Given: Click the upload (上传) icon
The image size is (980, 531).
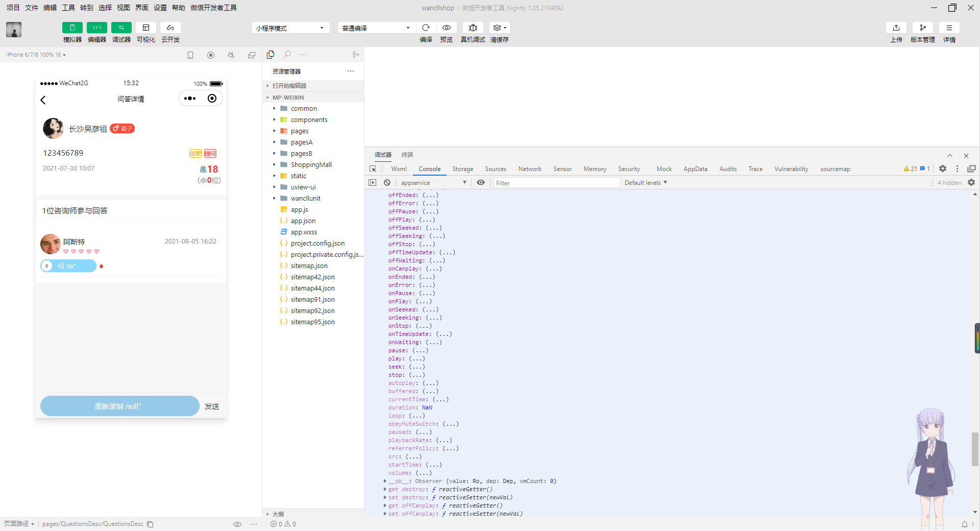Looking at the screenshot, I should click(896, 28).
